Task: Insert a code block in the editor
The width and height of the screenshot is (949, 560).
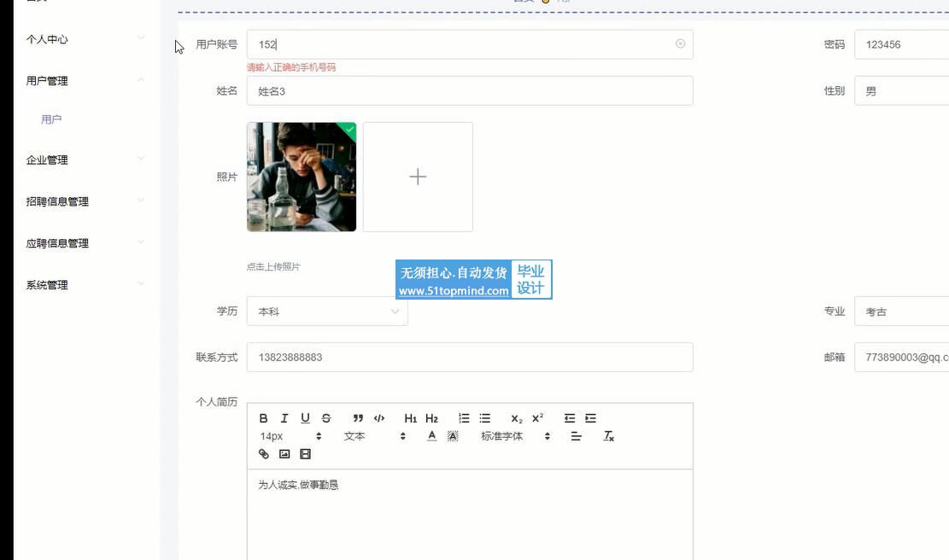Action: click(x=379, y=418)
